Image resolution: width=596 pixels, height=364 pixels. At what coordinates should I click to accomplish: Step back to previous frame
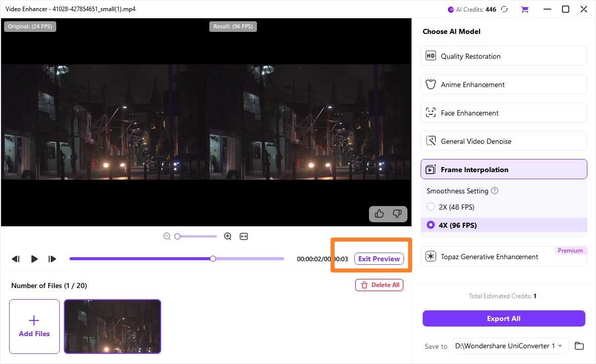click(16, 259)
